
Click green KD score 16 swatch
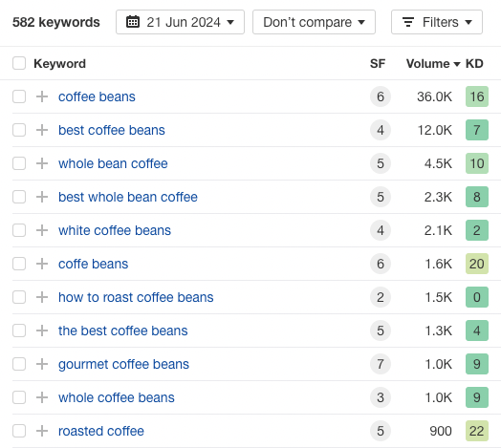click(x=477, y=96)
